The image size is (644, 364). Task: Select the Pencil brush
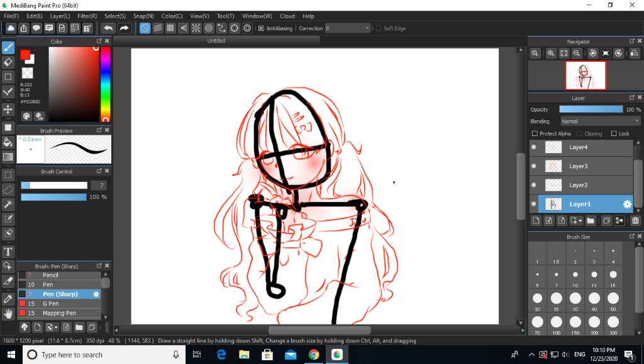[59, 275]
